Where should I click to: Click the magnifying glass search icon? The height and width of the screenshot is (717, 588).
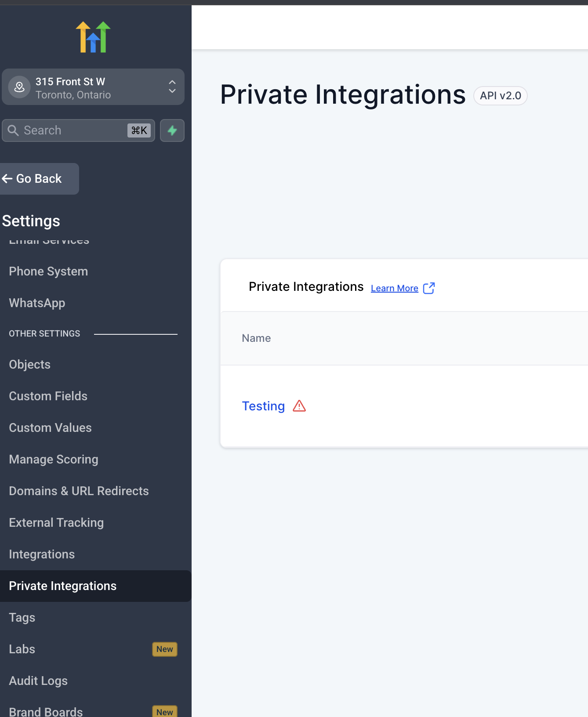[x=13, y=130]
